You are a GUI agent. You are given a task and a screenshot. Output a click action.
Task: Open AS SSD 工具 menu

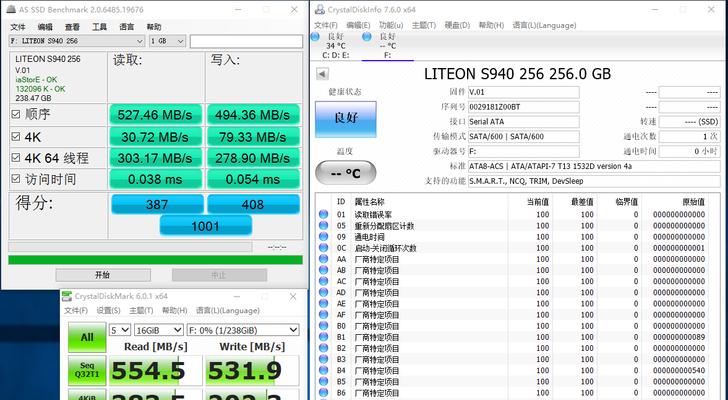tap(99, 27)
